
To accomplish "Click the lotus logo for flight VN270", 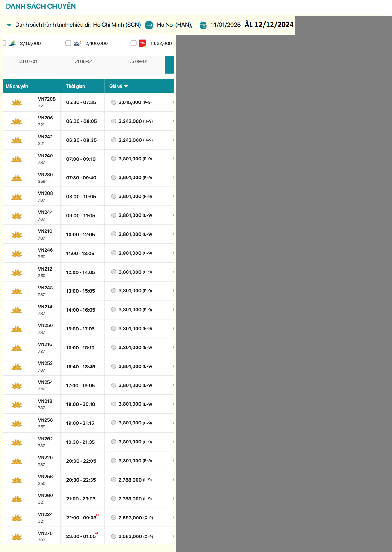I will tap(17, 536).
